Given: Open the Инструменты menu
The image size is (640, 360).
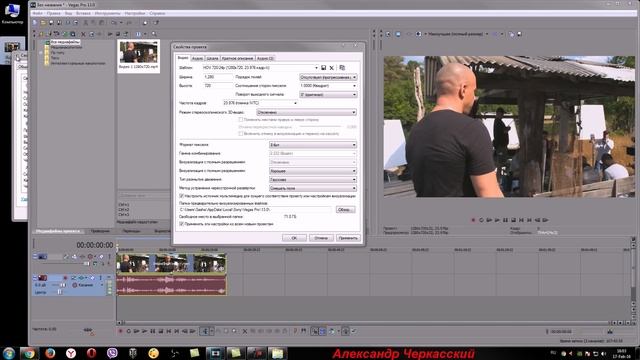Looking at the screenshot, I should click(x=107, y=13).
